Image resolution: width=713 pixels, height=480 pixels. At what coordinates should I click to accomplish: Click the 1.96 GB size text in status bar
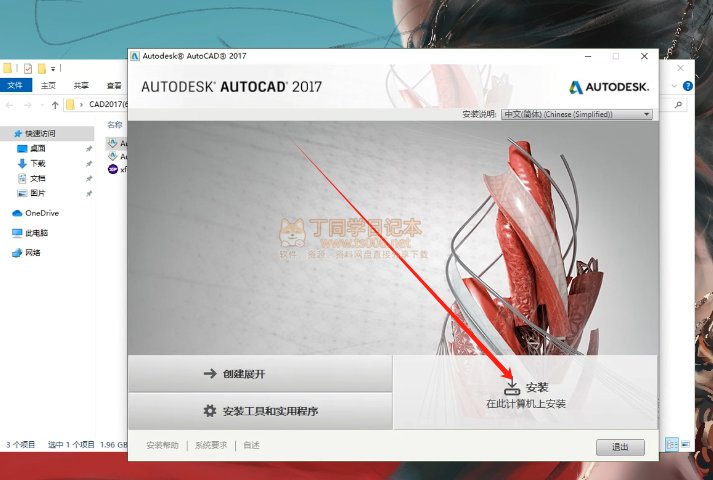click(x=114, y=445)
